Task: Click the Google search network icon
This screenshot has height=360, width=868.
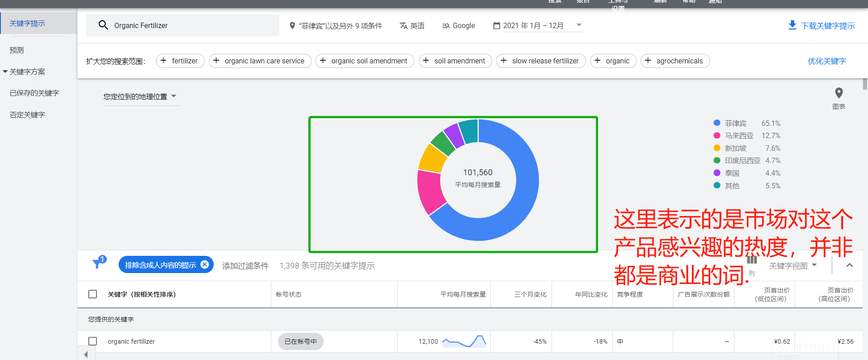Action: coord(446,26)
